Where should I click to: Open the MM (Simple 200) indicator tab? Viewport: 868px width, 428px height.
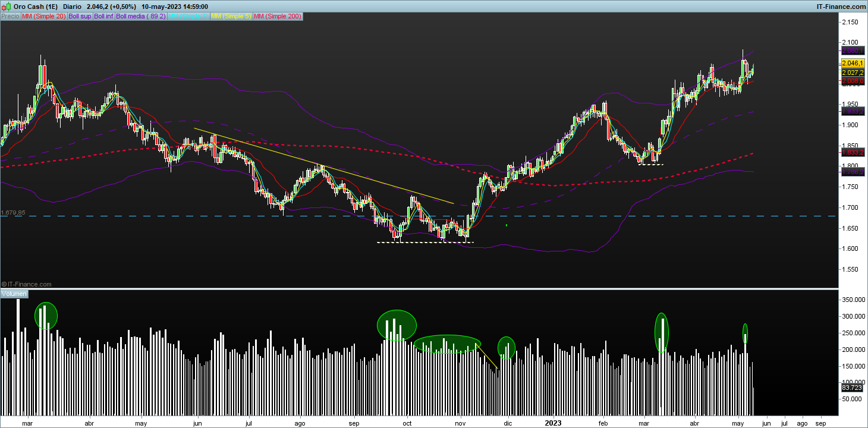point(278,17)
